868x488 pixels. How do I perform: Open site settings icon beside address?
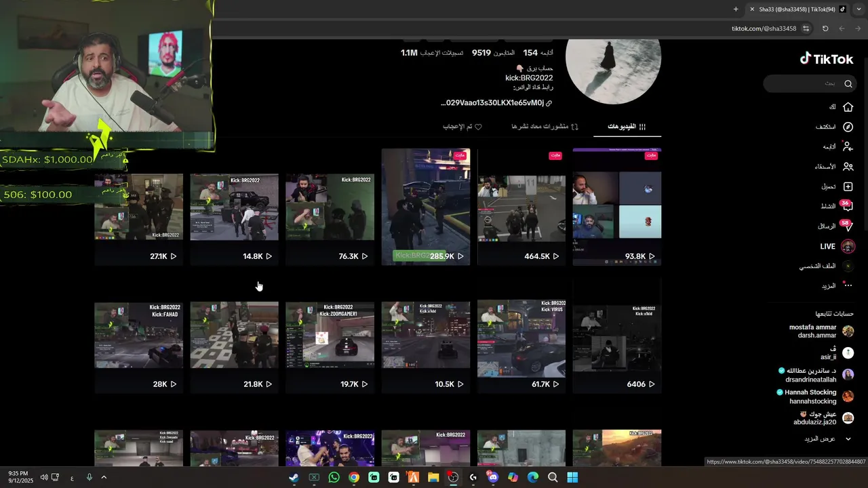click(806, 28)
